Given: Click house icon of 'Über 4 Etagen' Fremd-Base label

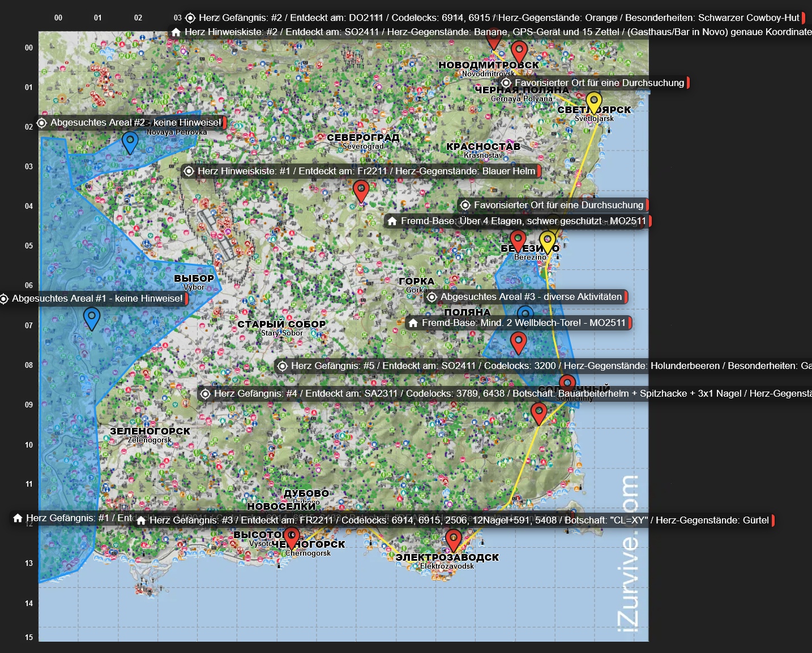Looking at the screenshot, I should [x=392, y=221].
